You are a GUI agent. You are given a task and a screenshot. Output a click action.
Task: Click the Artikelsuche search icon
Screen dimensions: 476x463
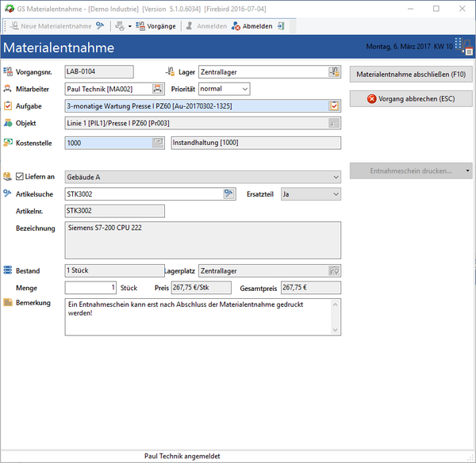(229, 193)
